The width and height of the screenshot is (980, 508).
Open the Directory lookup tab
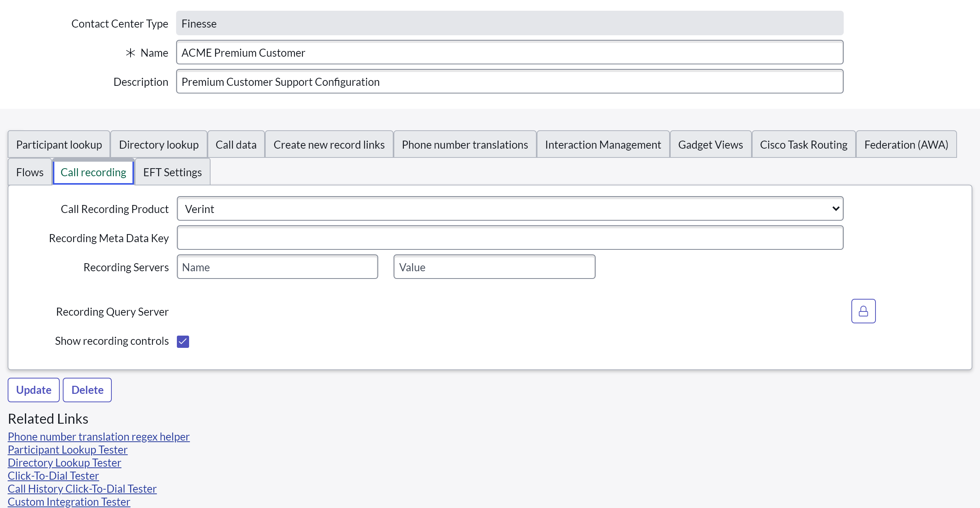tap(158, 144)
